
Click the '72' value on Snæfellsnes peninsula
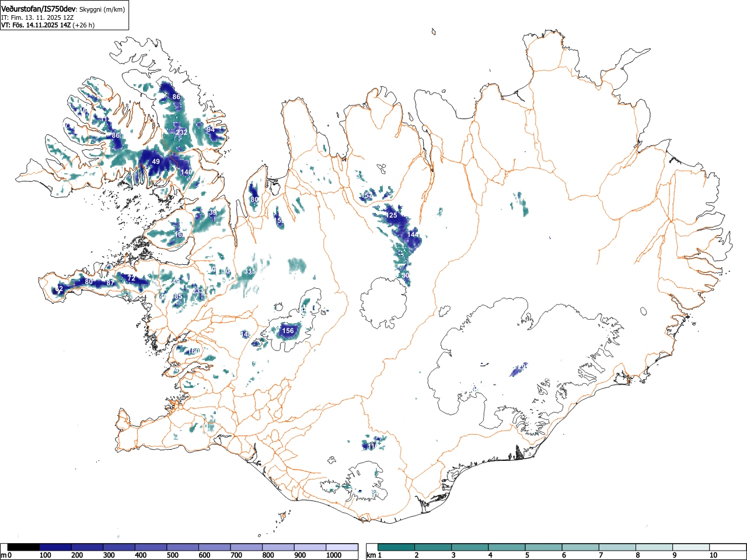[x=131, y=278]
